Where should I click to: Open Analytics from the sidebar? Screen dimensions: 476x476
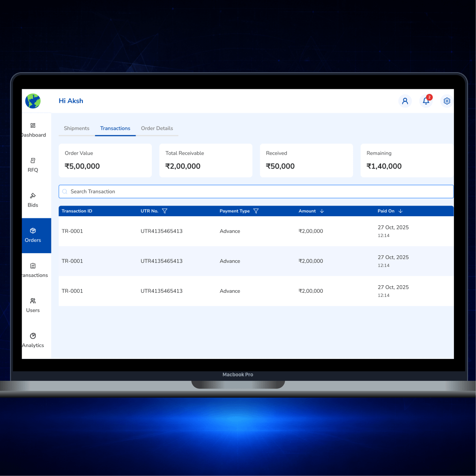coord(33,341)
